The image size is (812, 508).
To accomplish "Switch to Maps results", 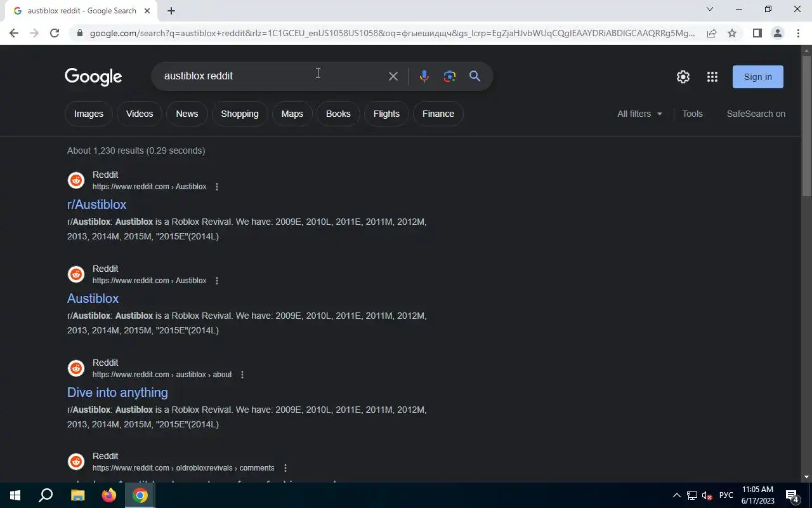I will click(x=292, y=114).
